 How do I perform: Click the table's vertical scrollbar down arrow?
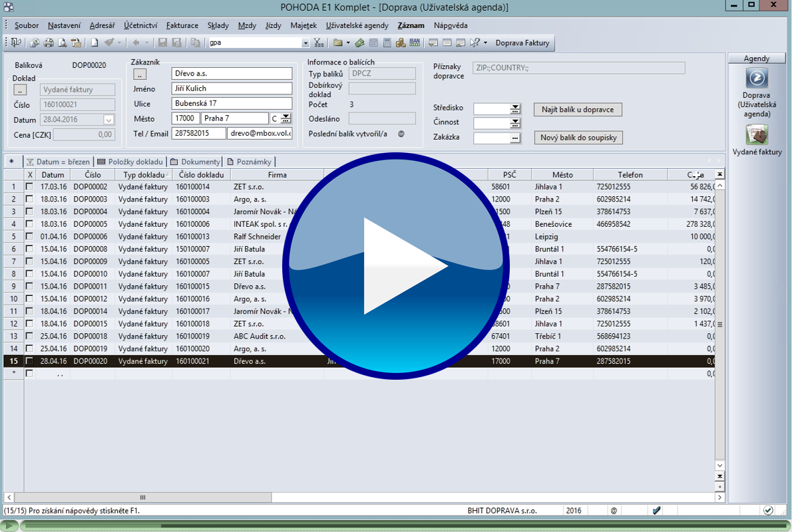(719, 465)
